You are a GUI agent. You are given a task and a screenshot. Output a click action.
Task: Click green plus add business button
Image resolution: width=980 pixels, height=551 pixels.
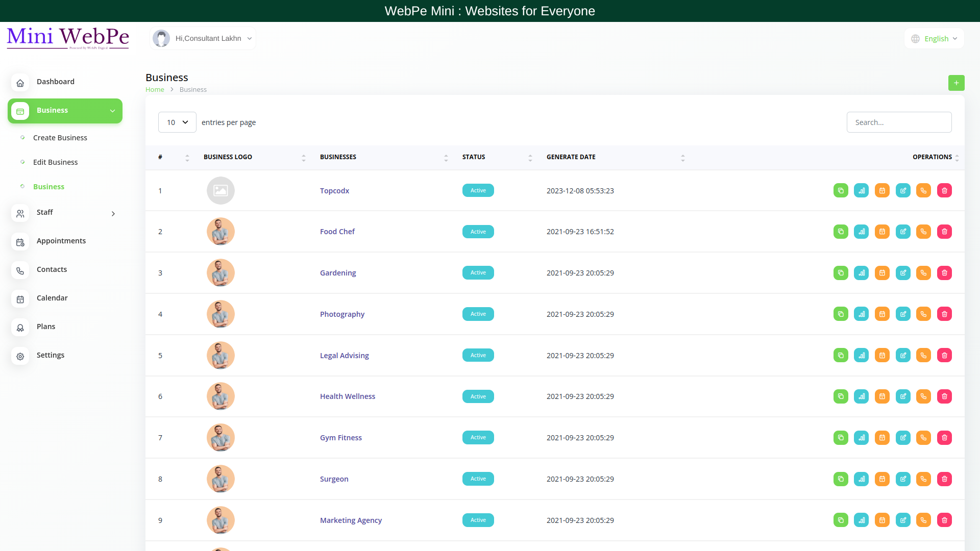956,83
